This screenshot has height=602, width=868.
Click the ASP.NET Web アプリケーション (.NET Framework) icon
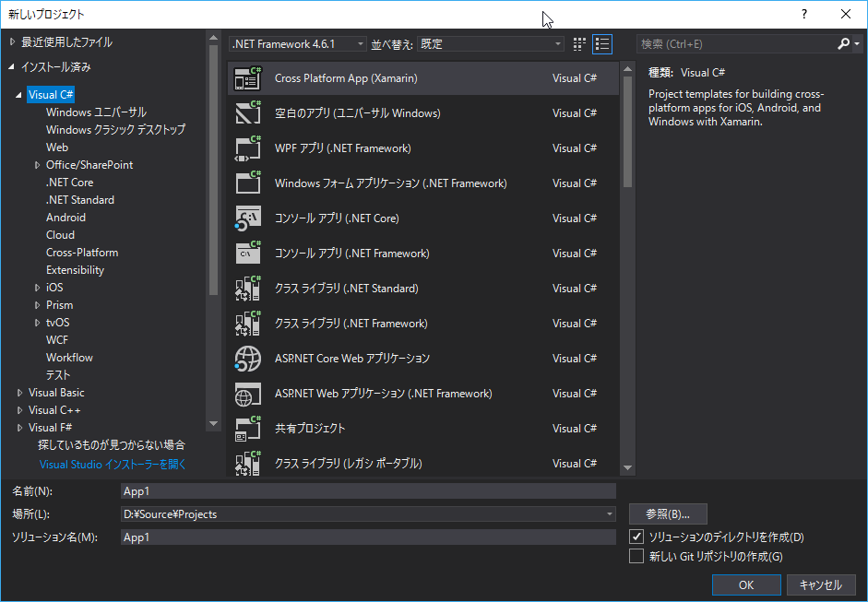[x=247, y=394]
